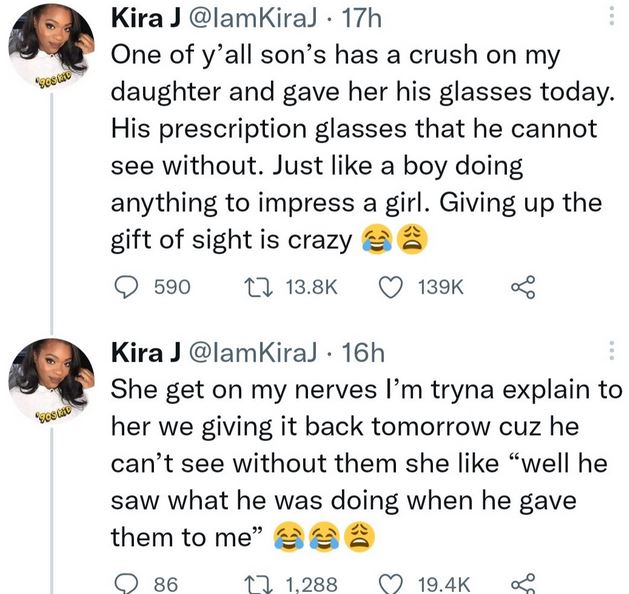Image resolution: width=629 pixels, height=594 pixels.
Task: View the 590 reply count on first tweet
Action: click(172, 287)
